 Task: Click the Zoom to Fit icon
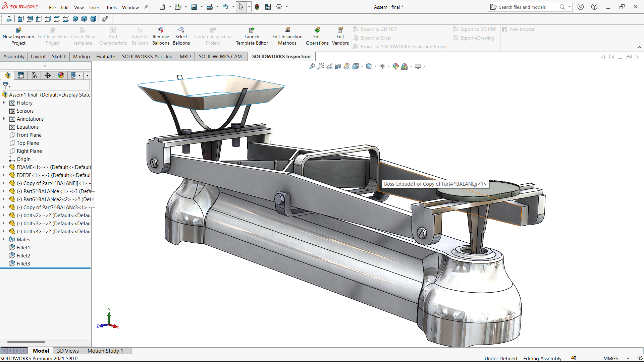point(312,66)
